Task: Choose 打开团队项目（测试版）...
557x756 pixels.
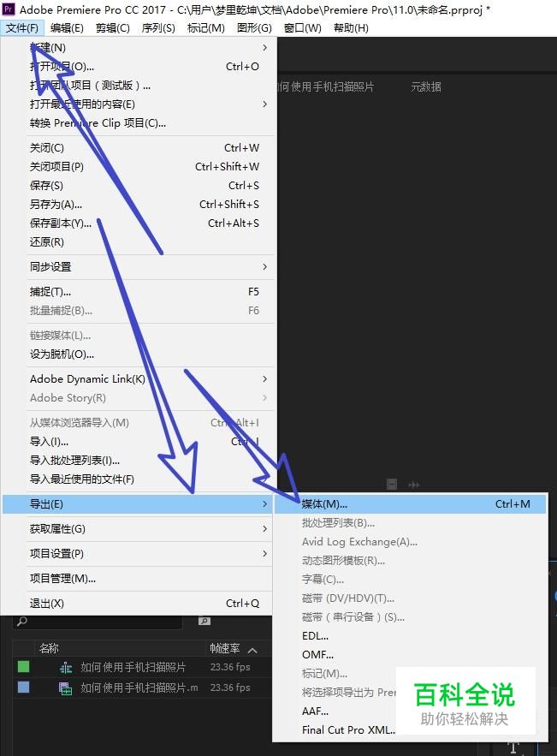Action: click(x=139, y=86)
